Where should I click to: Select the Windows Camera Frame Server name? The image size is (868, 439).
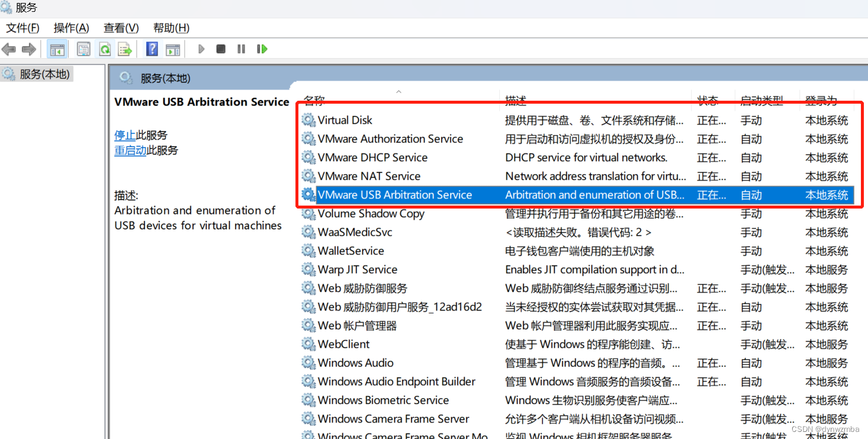(393, 418)
